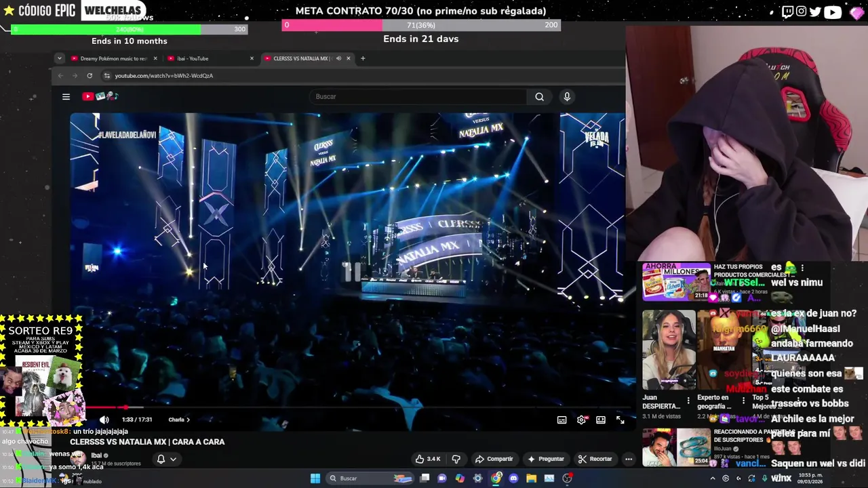Show hidden system tray icons chevron
The height and width of the screenshot is (488, 868).
click(712, 479)
